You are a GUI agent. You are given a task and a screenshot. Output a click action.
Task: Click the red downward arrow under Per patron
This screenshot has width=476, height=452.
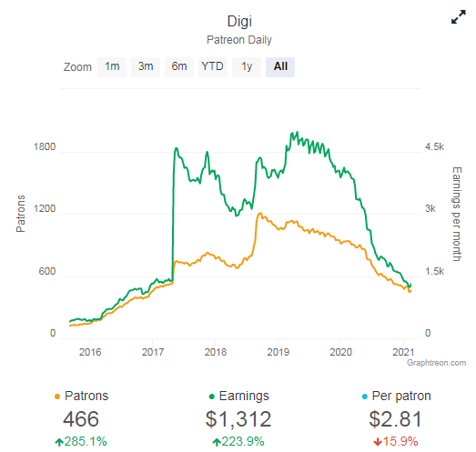[378, 442]
